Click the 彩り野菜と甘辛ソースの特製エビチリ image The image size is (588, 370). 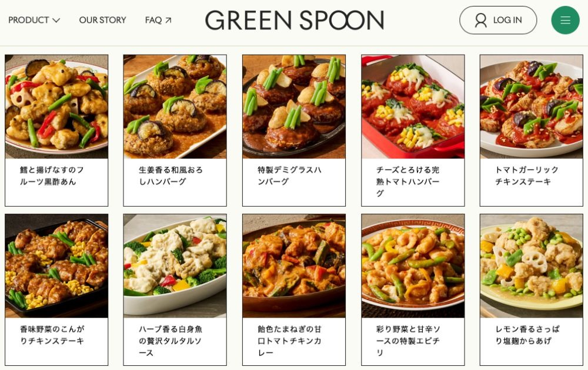(413, 266)
